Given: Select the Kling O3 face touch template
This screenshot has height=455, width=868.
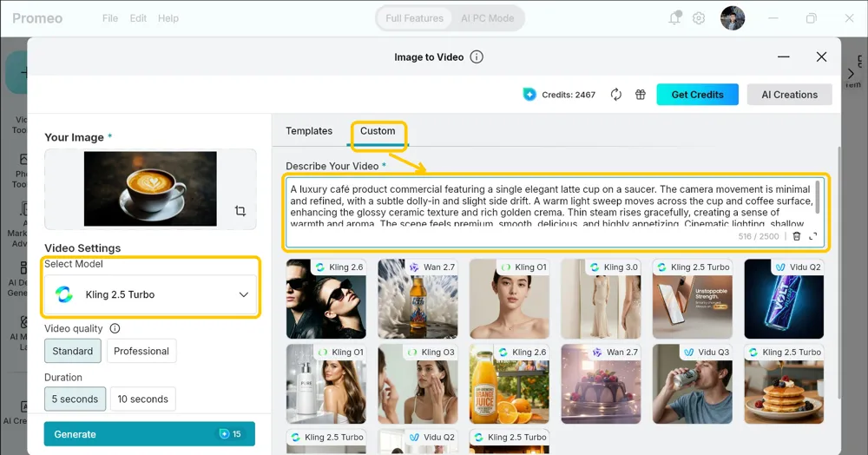Looking at the screenshot, I should [418, 384].
